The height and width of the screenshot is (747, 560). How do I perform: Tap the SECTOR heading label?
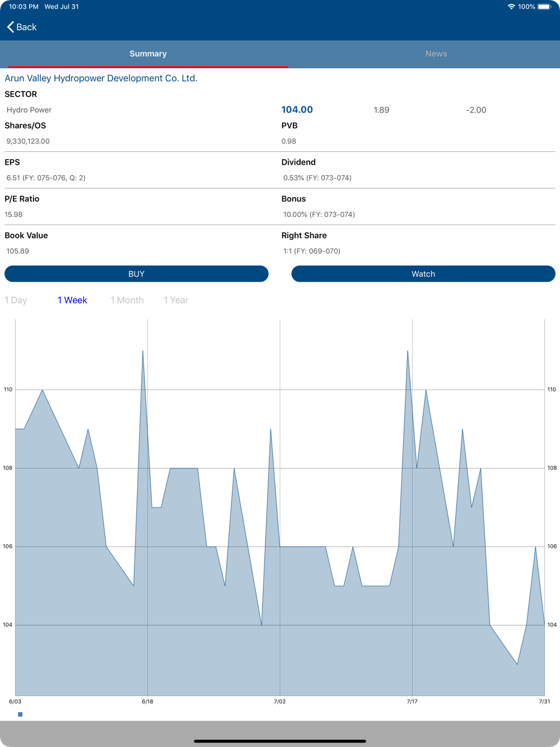[x=21, y=94]
